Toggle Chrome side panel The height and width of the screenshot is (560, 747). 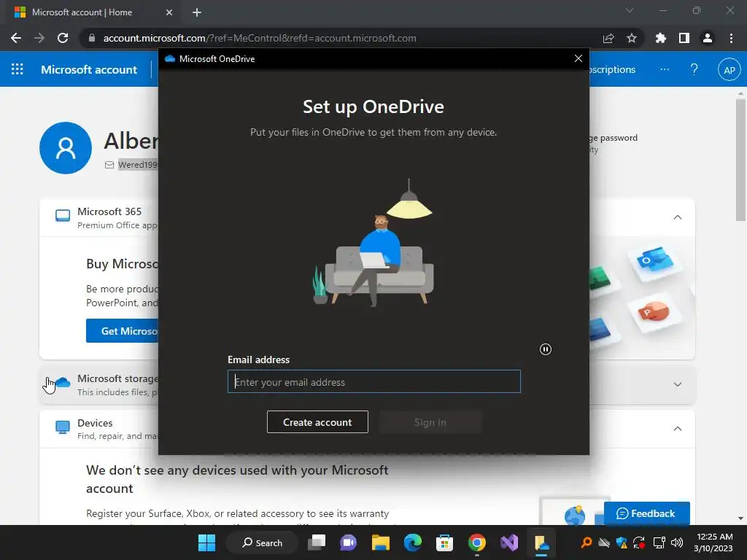tap(684, 38)
